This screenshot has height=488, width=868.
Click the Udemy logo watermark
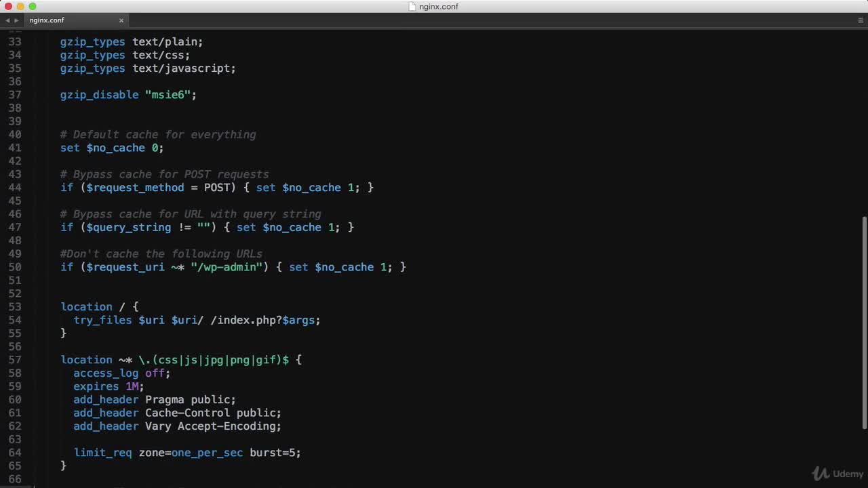(837, 473)
